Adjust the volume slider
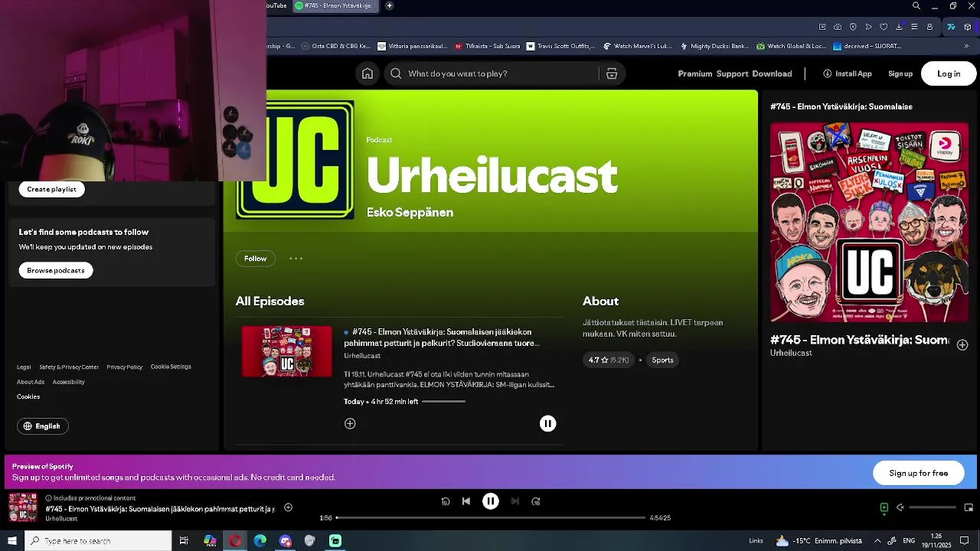Image resolution: width=980 pixels, height=551 pixels. [x=933, y=507]
